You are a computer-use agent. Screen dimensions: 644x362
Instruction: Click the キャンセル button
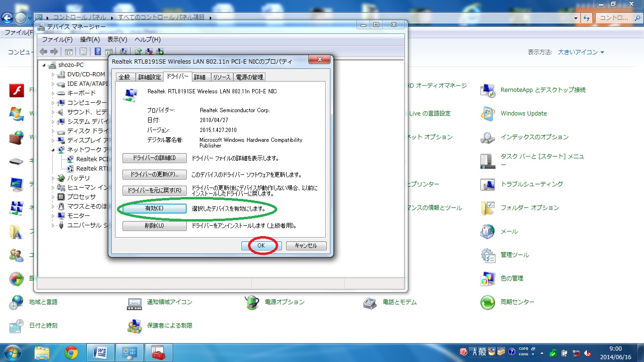coord(305,246)
